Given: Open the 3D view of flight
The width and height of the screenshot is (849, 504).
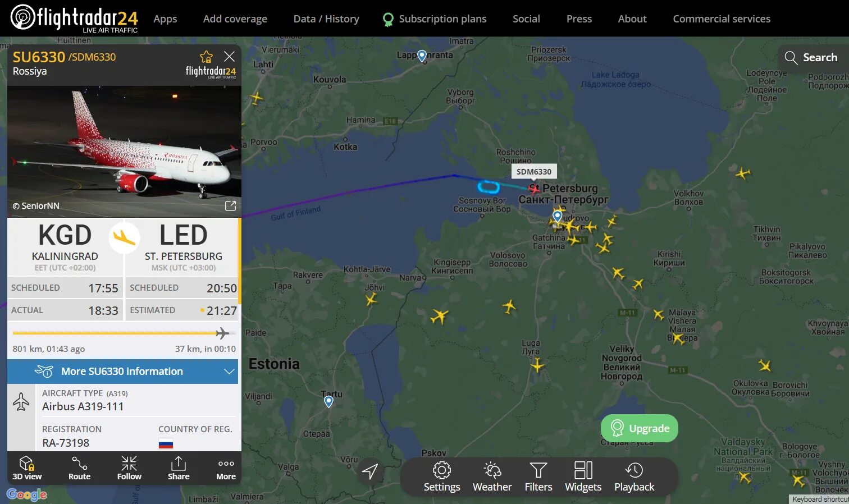Looking at the screenshot, I should click(x=27, y=468).
